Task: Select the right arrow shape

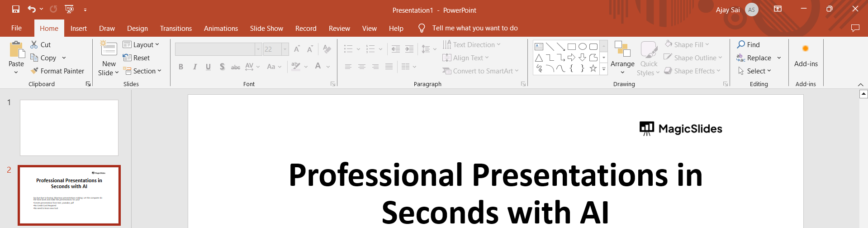Action: [571, 58]
